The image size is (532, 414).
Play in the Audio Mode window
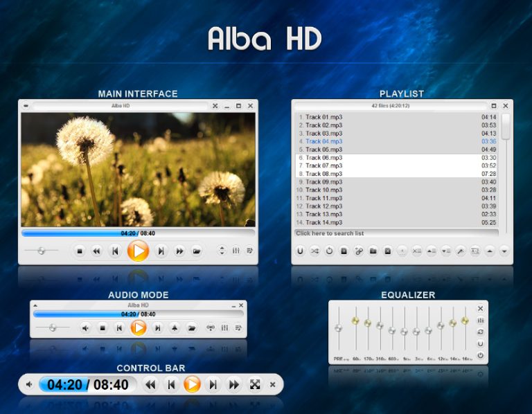coord(139,328)
